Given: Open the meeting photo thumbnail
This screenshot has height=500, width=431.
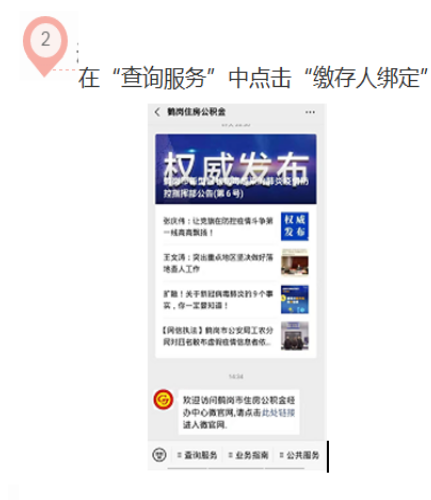Looking at the screenshot, I should 295,263.
